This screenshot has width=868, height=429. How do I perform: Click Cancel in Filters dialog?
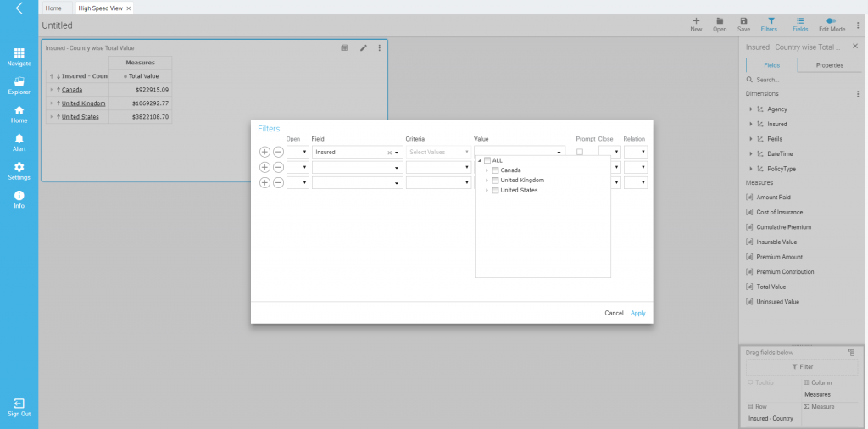614,313
